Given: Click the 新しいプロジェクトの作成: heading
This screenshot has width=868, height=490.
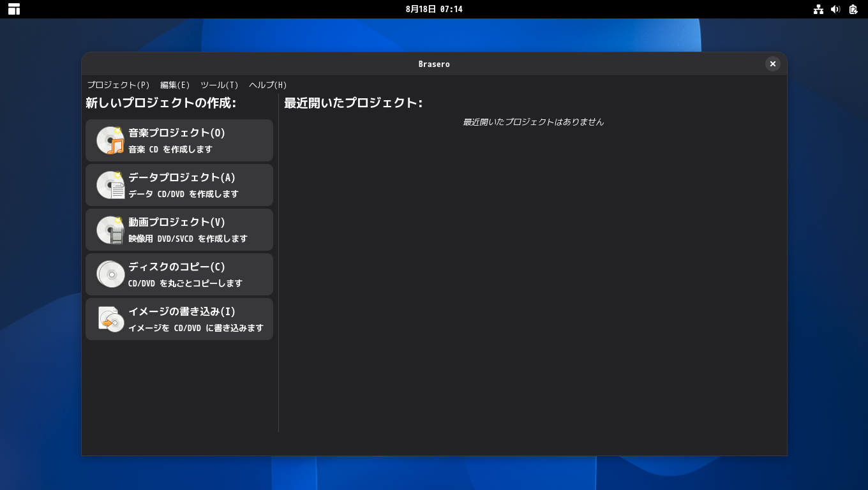Looking at the screenshot, I should [161, 103].
